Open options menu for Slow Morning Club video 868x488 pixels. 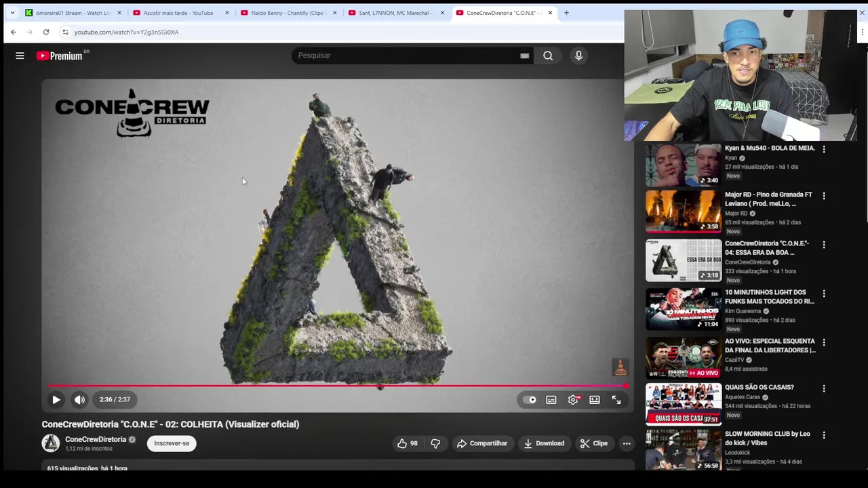point(824,435)
